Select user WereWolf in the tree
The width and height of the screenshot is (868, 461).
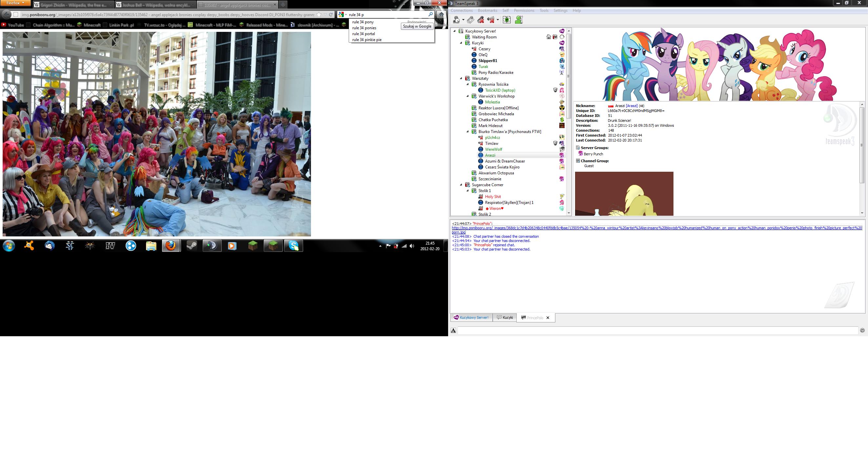click(x=494, y=149)
